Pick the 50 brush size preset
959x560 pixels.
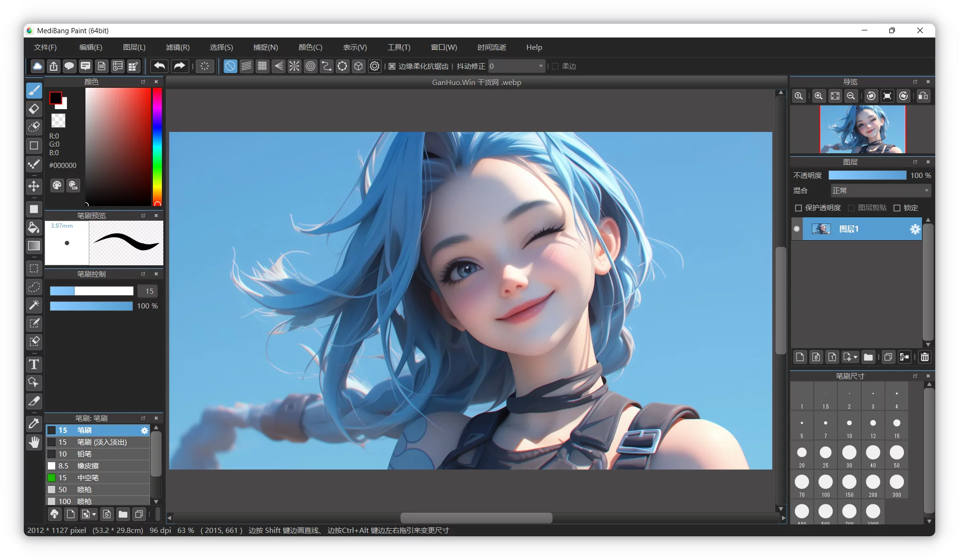pyautogui.click(x=896, y=454)
